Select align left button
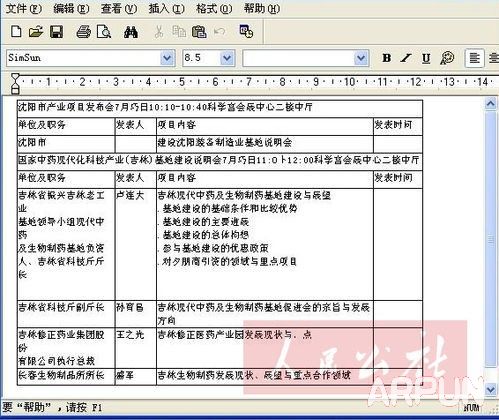The height and width of the screenshot is (420, 499). tap(474, 58)
